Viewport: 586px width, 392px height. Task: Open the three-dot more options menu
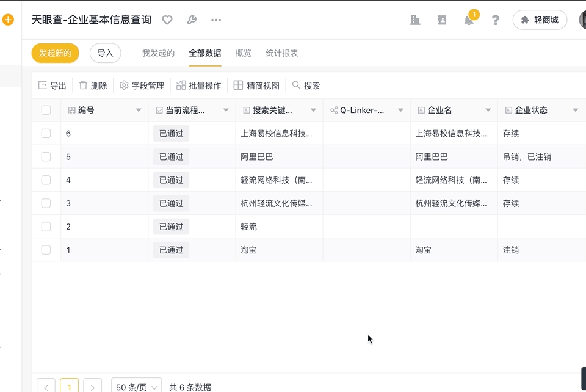pyautogui.click(x=216, y=20)
